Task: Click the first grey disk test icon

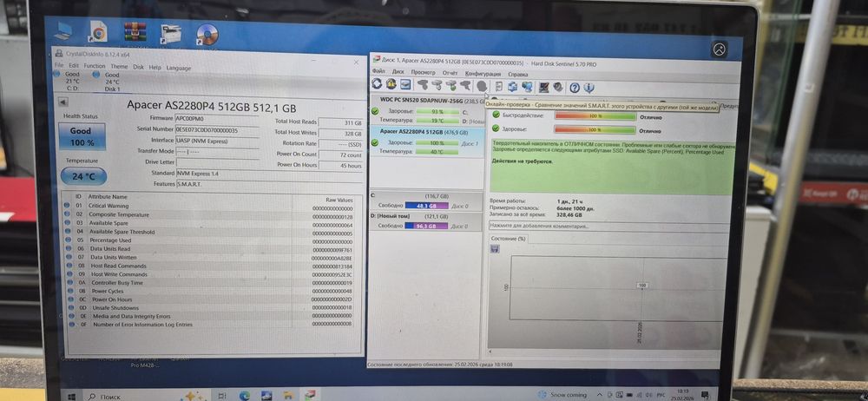Action: (423, 85)
